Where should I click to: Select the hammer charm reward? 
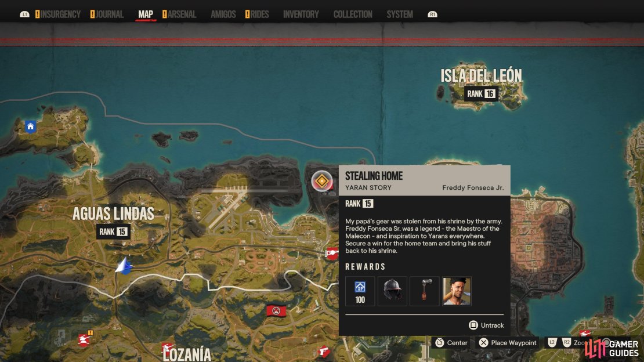point(424,291)
